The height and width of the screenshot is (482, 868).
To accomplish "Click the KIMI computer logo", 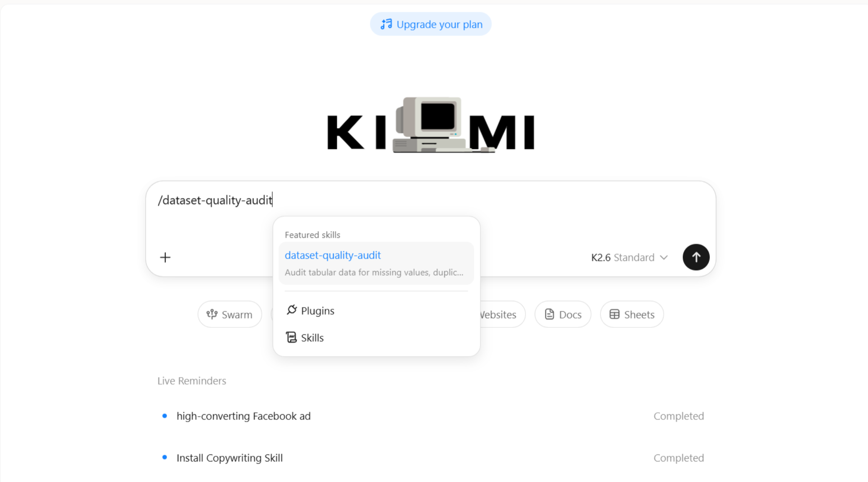I will pyautogui.click(x=431, y=124).
